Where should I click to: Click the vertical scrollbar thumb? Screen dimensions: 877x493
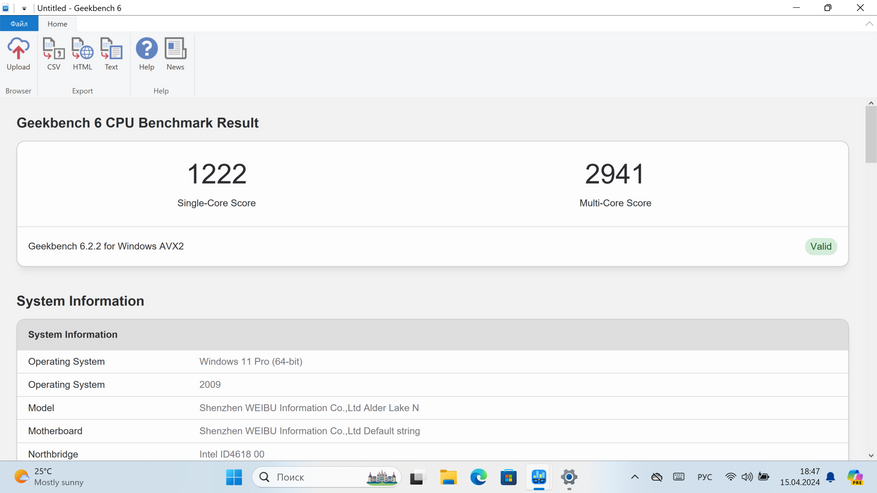click(x=871, y=134)
